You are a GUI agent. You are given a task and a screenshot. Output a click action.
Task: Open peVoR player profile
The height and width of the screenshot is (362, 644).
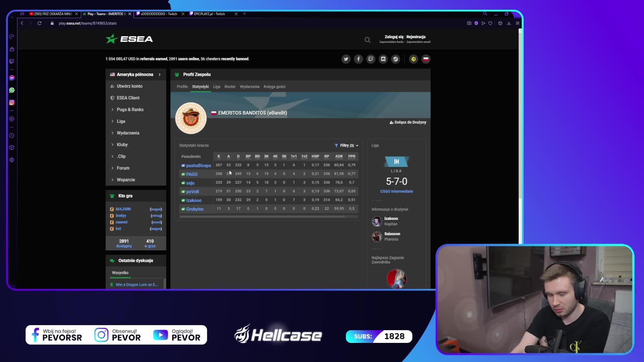coord(193,192)
